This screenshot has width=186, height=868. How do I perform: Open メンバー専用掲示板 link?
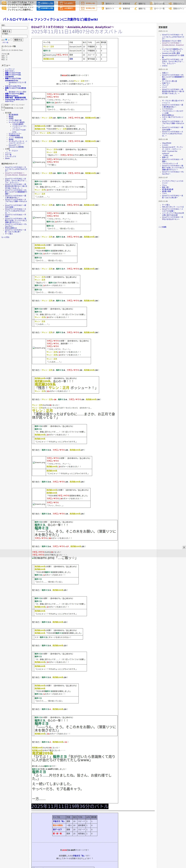(16, 137)
